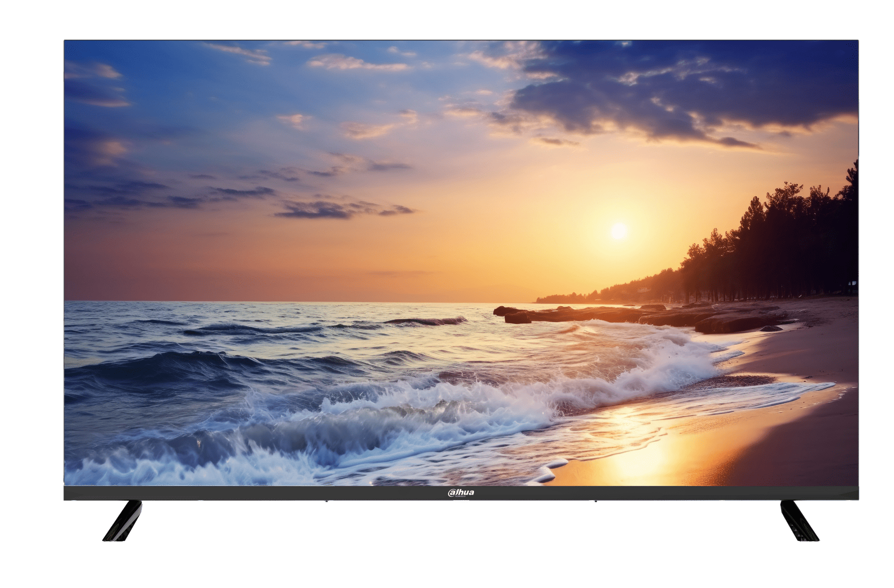Click the sandy beach at lower right
The height and width of the screenshot is (588, 894).
click(x=803, y=432)
